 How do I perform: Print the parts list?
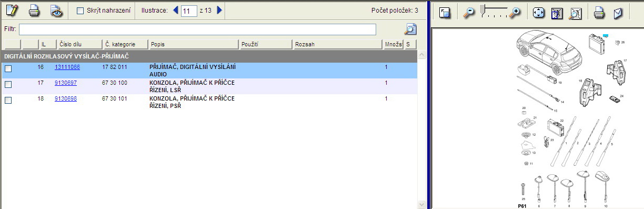[x=34, y=11]
